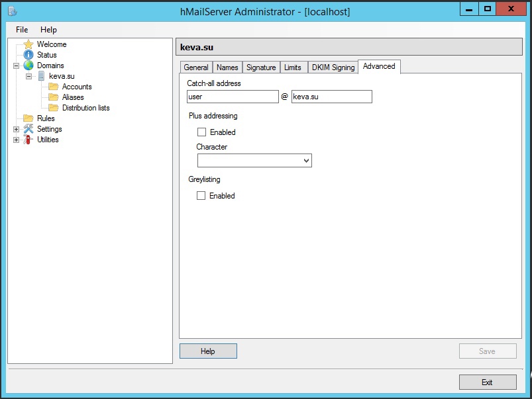Image resolution: width=532 pixels, height=399 pixels.
Task: Click the Exit button
Action: click(x=488, y=382)
